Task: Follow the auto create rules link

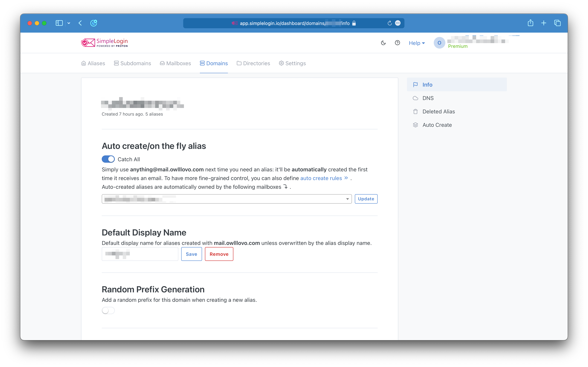Action: coord(321,178)
